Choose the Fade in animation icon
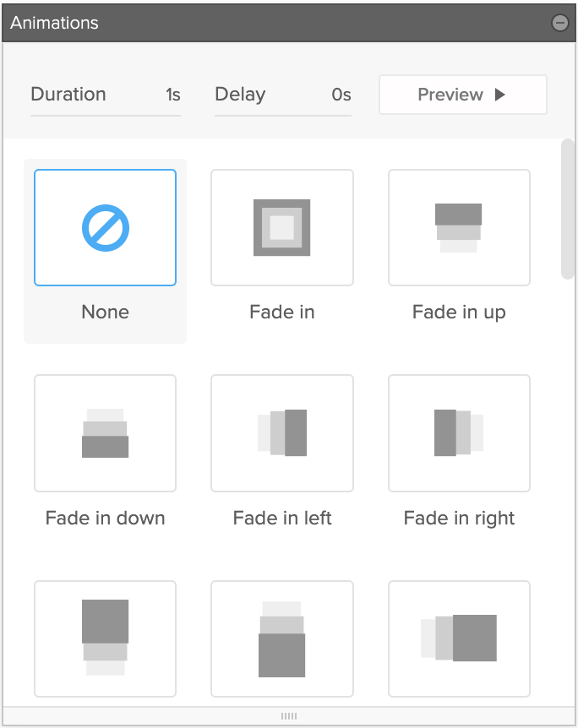This screenshot has width=578, height=728. [x=281, y=228]
